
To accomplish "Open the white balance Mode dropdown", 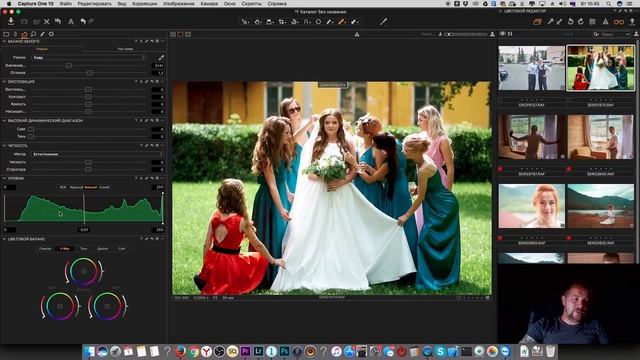I will (88, 58).
